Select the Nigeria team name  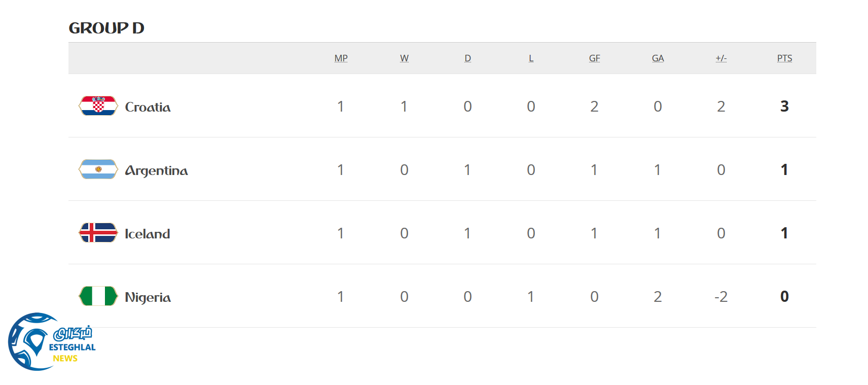[x=148, y=297]
